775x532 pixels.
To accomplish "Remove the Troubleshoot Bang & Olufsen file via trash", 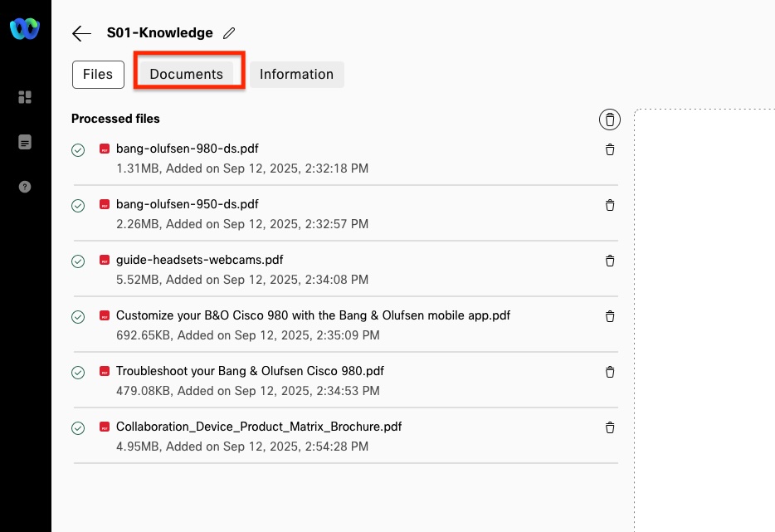I will [610, 372].
